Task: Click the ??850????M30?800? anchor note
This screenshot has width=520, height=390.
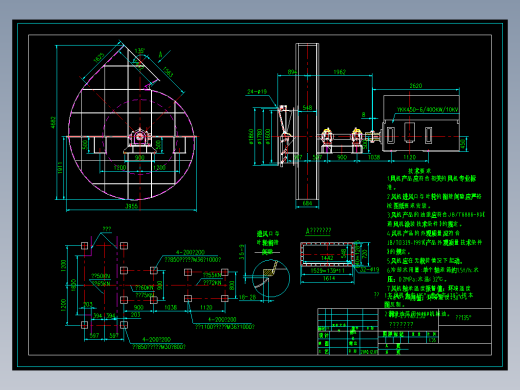Action: (x=159, y=347)
